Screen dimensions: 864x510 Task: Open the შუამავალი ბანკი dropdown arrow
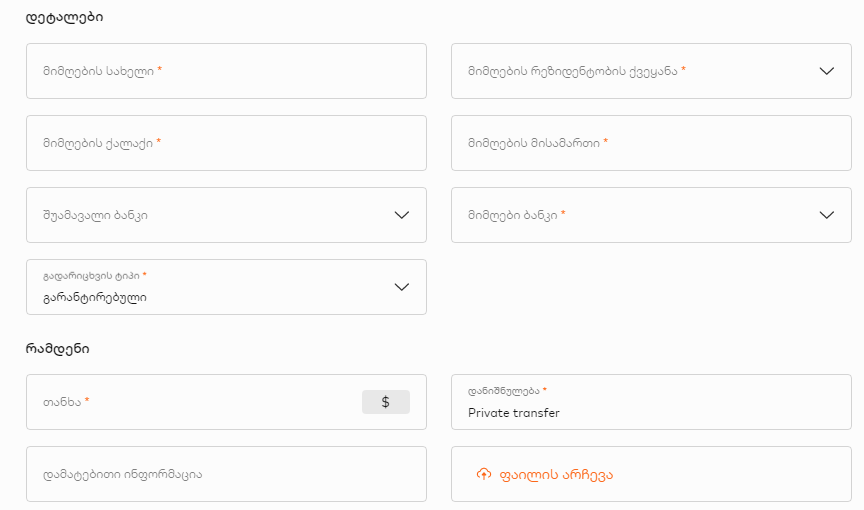402,215
